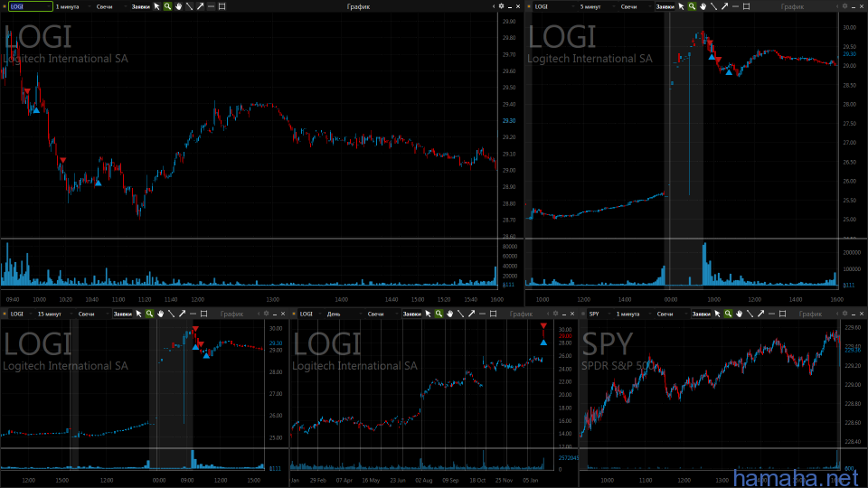Click the SPY ticker field

[599, 314]
